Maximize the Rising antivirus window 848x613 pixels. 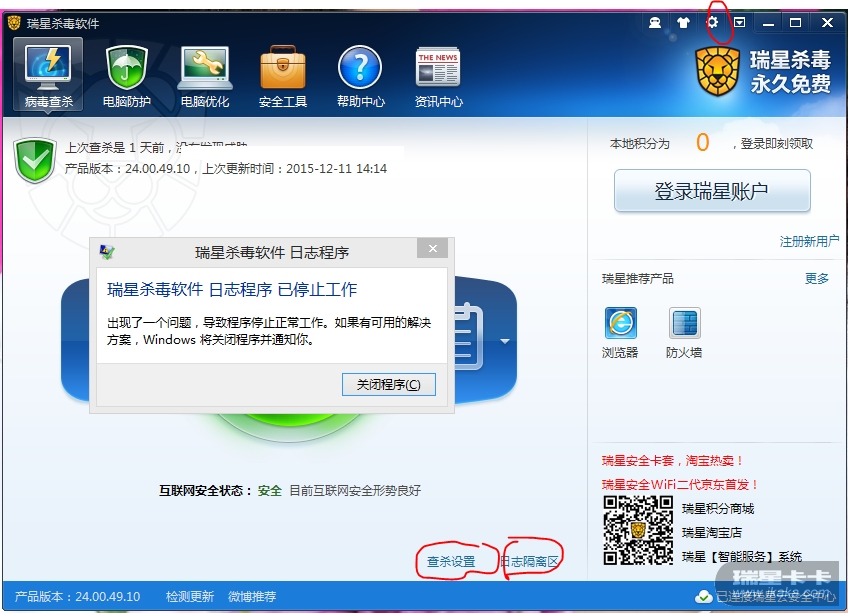point(796,23)
